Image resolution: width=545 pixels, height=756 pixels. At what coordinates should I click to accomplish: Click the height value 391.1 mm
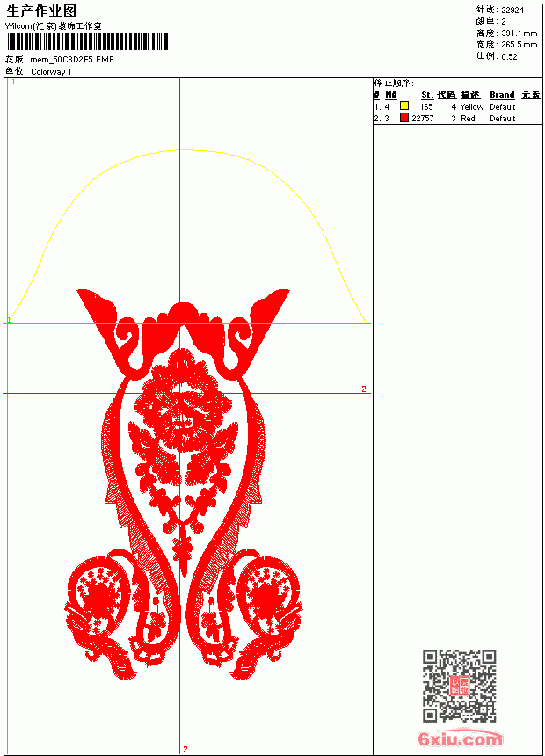click(x=519, y=33)
